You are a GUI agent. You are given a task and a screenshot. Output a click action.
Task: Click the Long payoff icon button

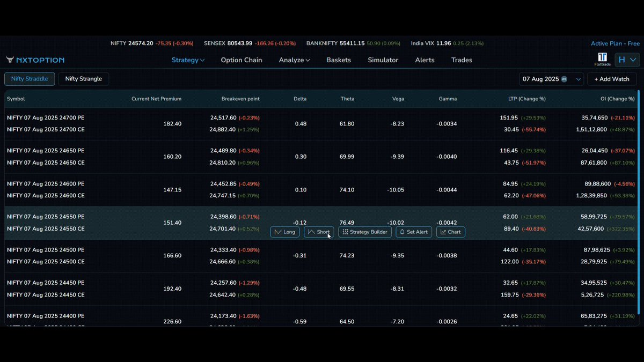(285, 232)
